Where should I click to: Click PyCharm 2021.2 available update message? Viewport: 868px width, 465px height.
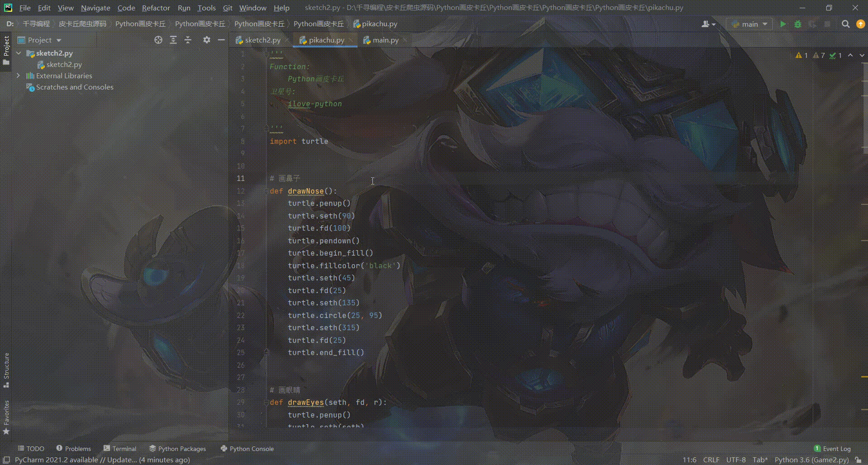point(102,460)
